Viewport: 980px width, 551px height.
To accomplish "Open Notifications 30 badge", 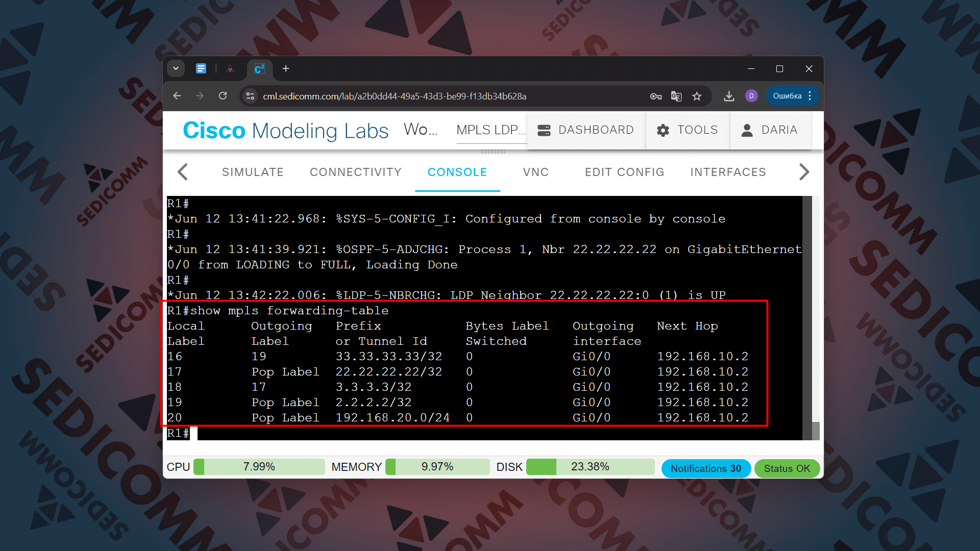I will point(706,468).
